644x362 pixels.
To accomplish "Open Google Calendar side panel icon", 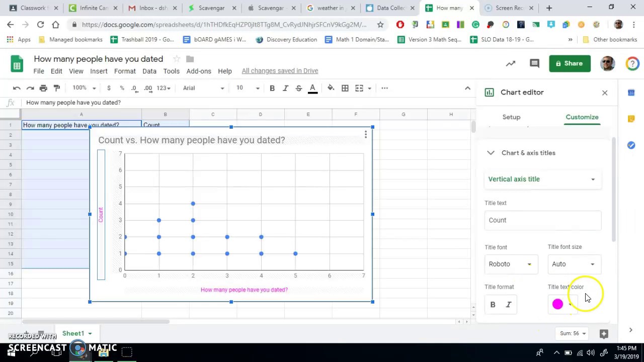I will coord(631,93).
